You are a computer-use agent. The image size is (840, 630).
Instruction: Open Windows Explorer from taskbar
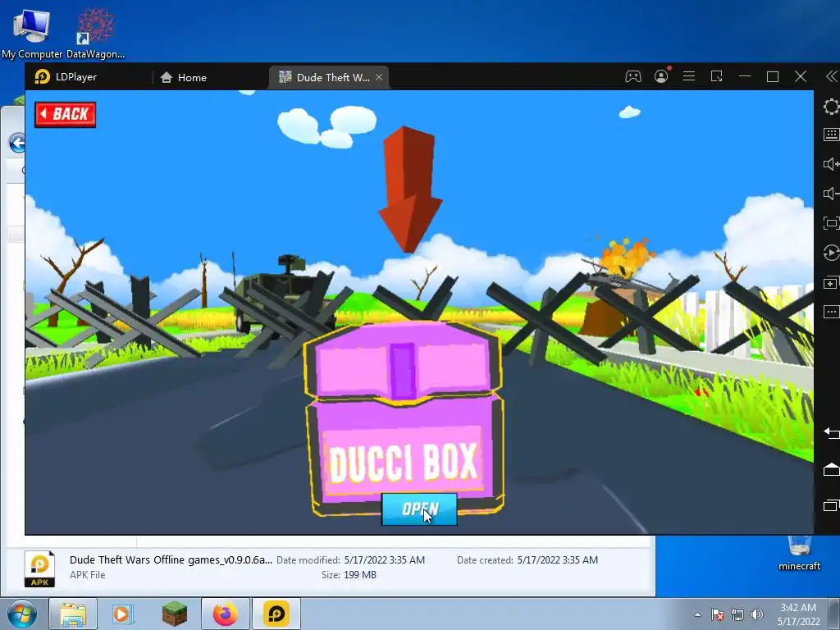(x=73, y=614)
